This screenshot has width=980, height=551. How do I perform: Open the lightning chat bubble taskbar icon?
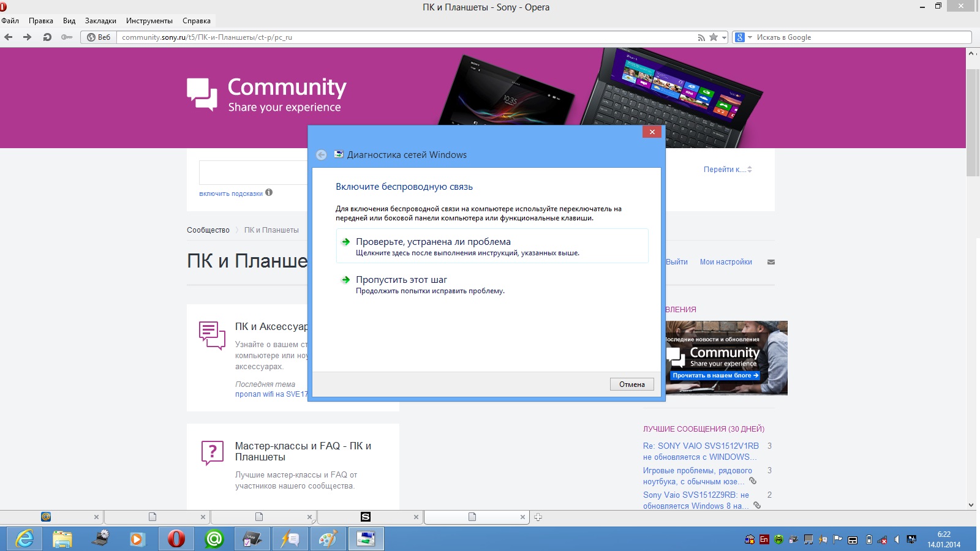tap(290, 539)
